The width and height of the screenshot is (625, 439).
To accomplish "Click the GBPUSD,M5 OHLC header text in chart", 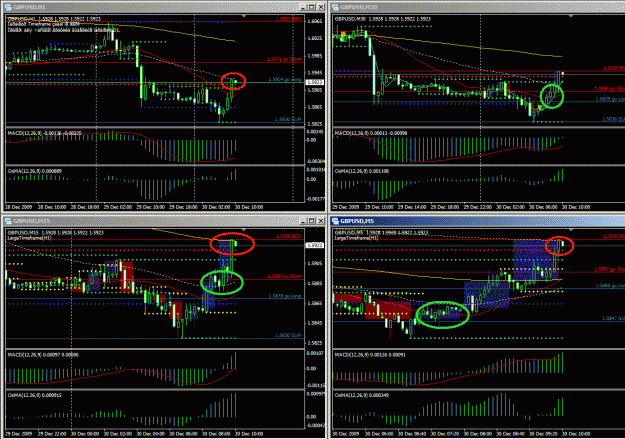I will 381,233.
